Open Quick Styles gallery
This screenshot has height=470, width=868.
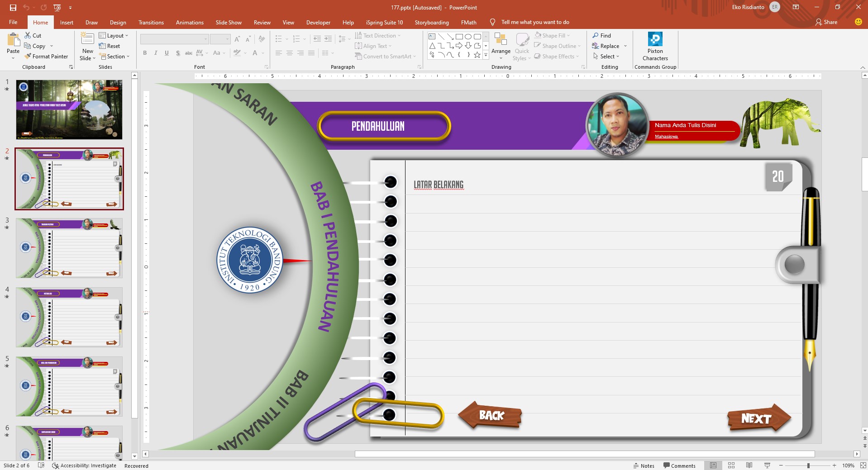coord(522,46)
